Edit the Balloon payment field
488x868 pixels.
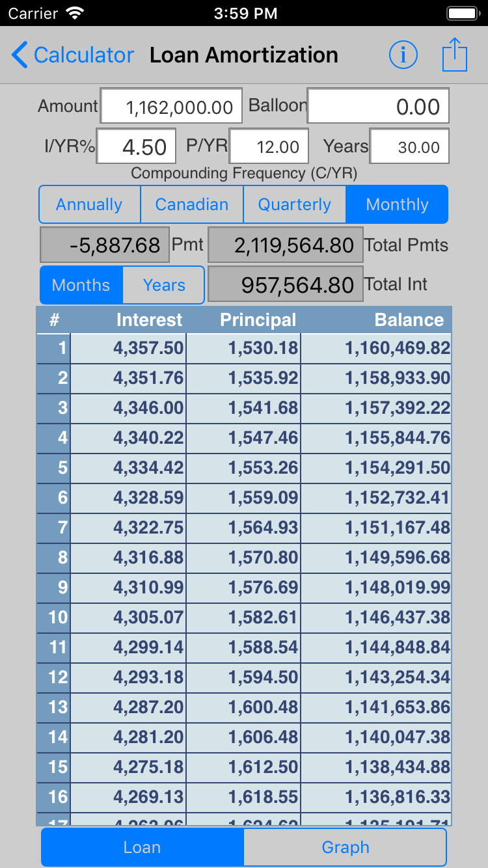(x=378, y=107)
